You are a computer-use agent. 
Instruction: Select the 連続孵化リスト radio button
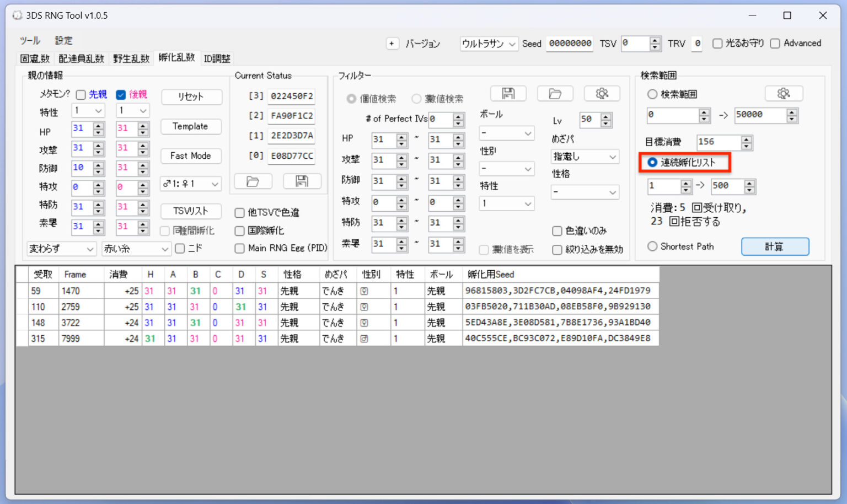652,162
